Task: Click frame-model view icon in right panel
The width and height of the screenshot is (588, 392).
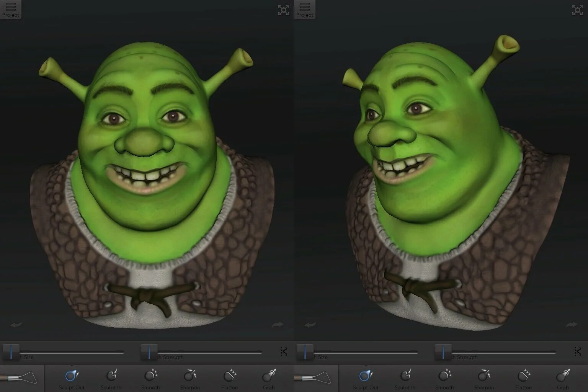Action: coord(578,10)
